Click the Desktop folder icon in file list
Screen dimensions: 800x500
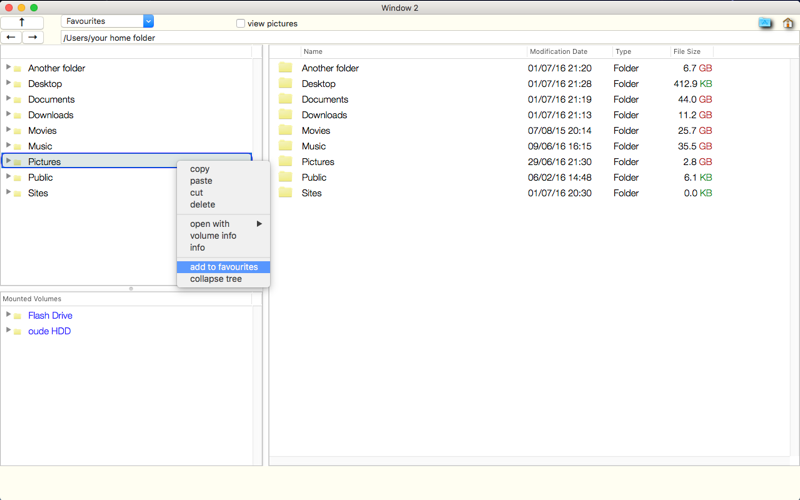pyautogui.click(x=285, y=84)
